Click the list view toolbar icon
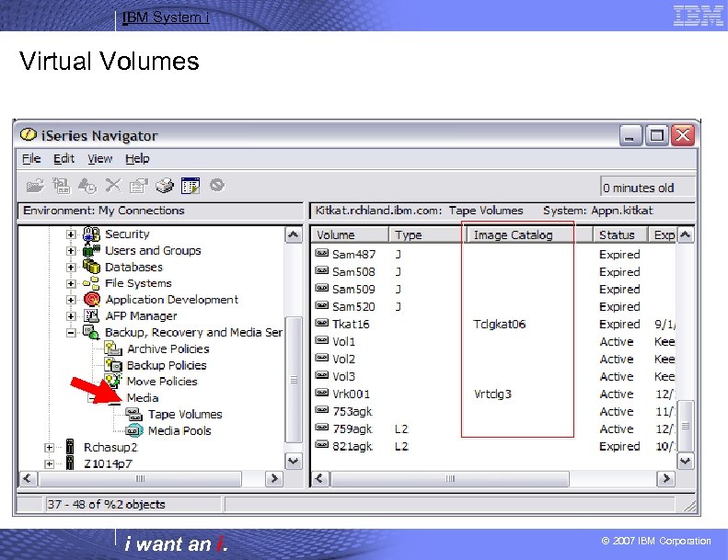This screenshot has width=728, height=560. tap(191, 186)
